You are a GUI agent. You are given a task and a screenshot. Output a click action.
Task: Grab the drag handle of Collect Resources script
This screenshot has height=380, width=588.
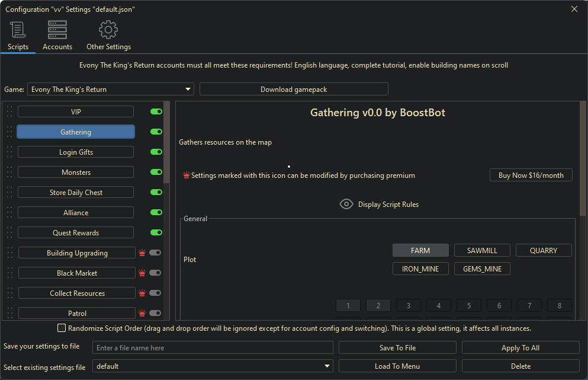pos(9,293)
